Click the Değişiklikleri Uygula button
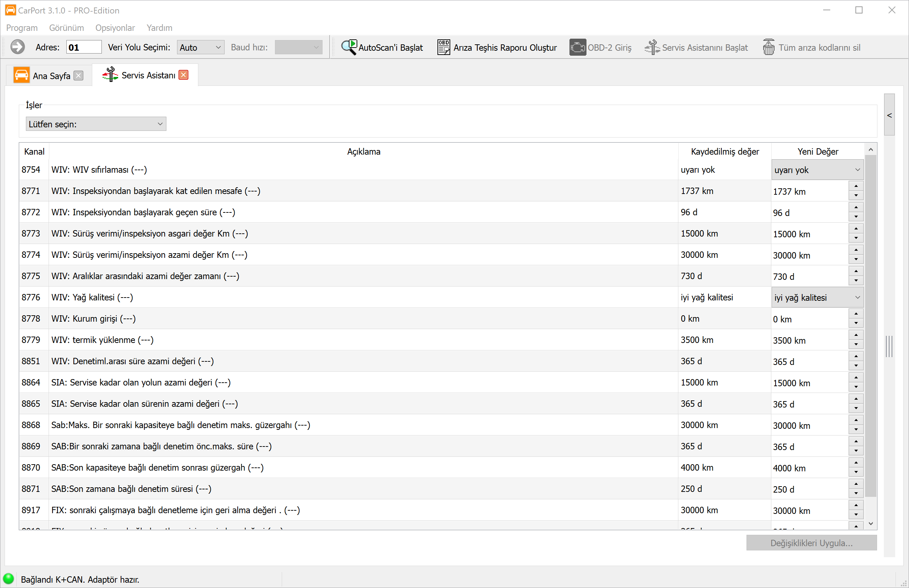 tap(811, 543)
